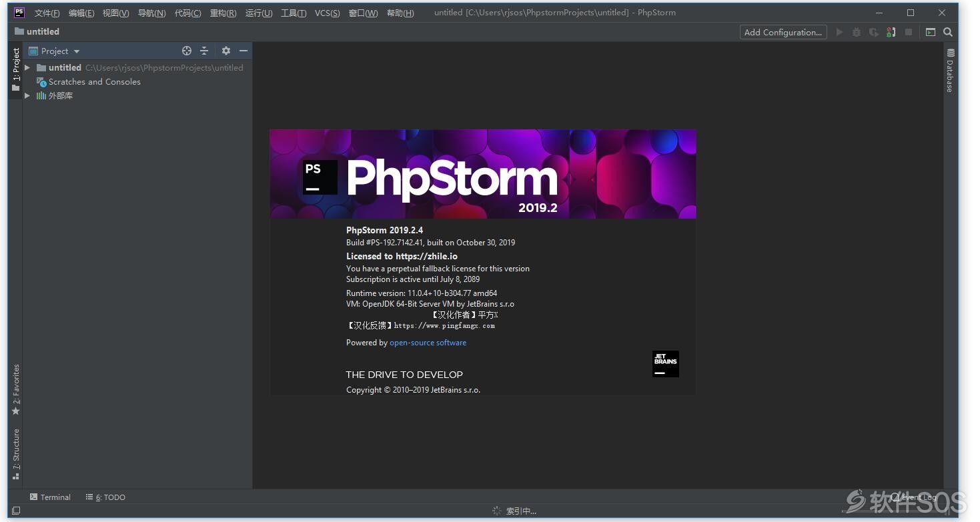Toggle tool window bars via bottom-left square icon
The height and width of the screenshot is (522, 980).
pyautogui.click(x=16, y=511)
